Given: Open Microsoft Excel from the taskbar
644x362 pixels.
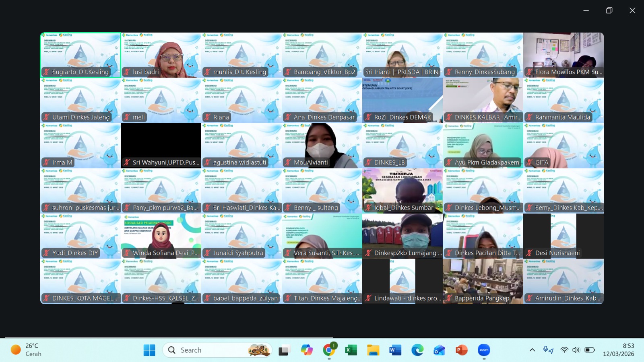Looking at the screenshot, I should pyautogui.click(x=351, y=350).
